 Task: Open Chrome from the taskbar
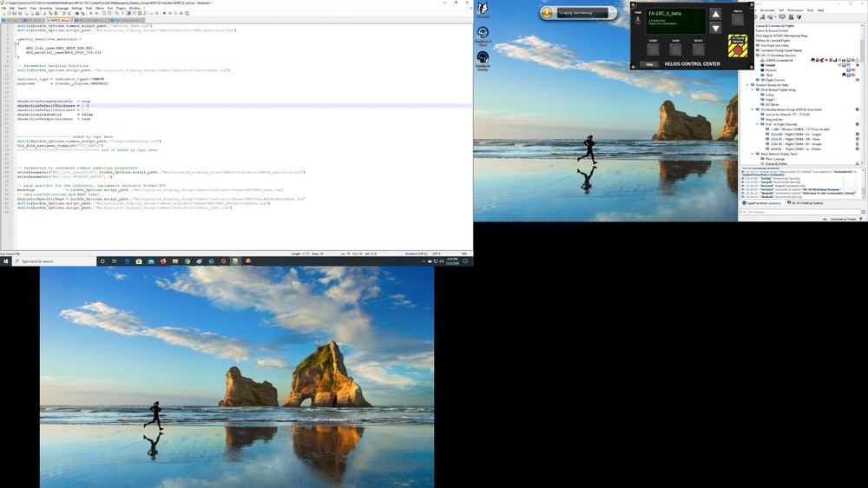[x=187, y=261]
